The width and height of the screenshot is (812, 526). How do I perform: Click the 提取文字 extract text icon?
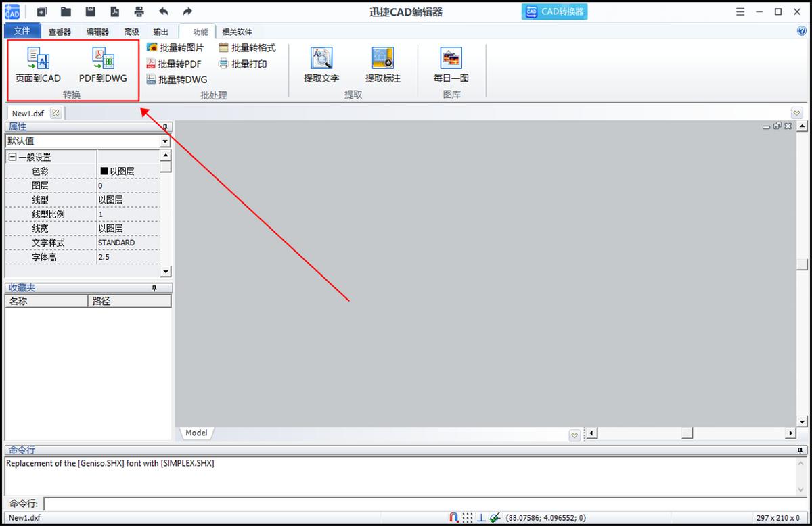click(x=321, y=58)
